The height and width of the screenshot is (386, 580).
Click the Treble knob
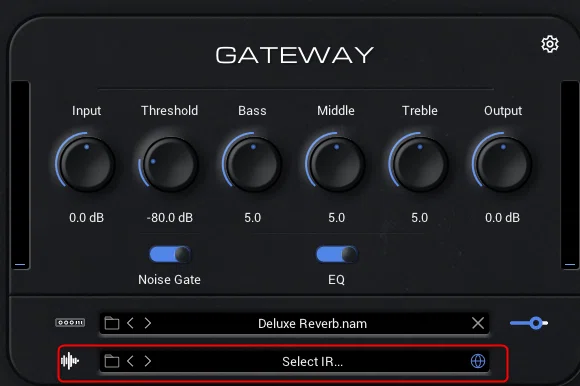(420, 164)
